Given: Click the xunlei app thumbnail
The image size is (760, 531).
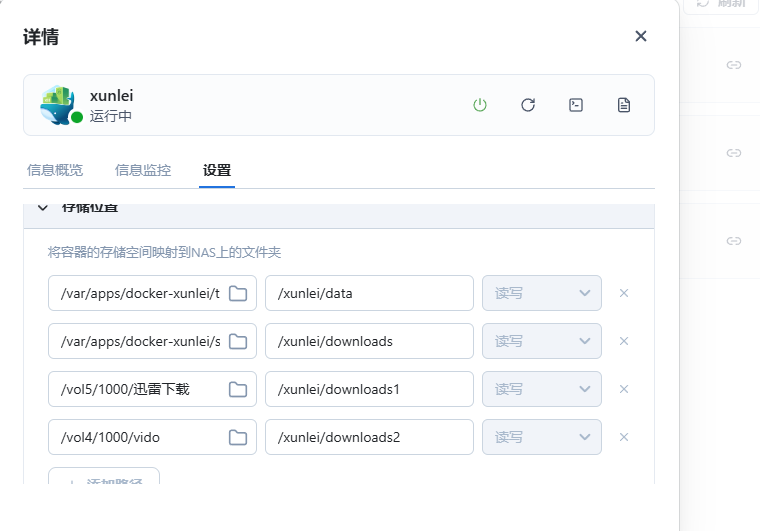Looking at the screenshot, I should click(57, 105).
